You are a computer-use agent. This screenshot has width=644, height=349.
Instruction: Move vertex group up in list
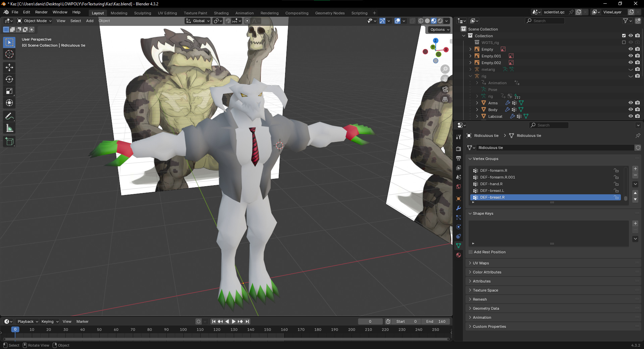635,193
